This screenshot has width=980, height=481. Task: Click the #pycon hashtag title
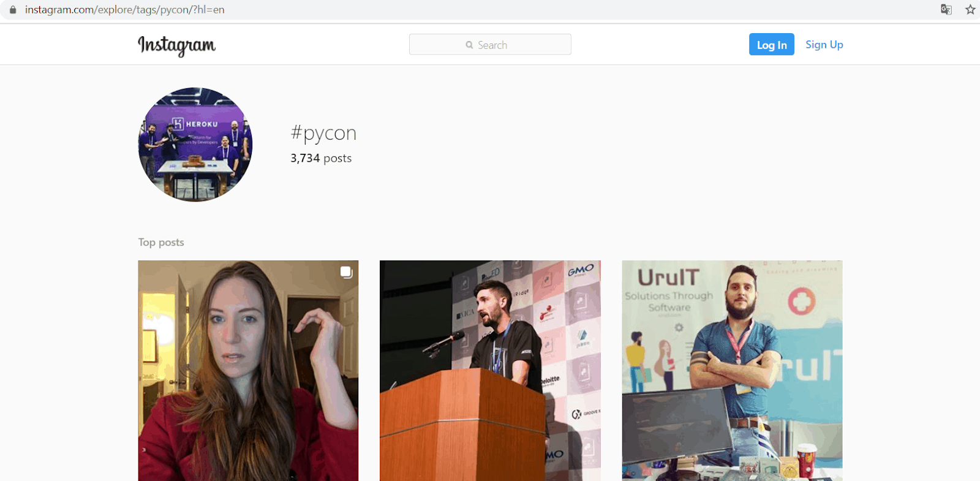pyautogui.click(x=323, y=133)
